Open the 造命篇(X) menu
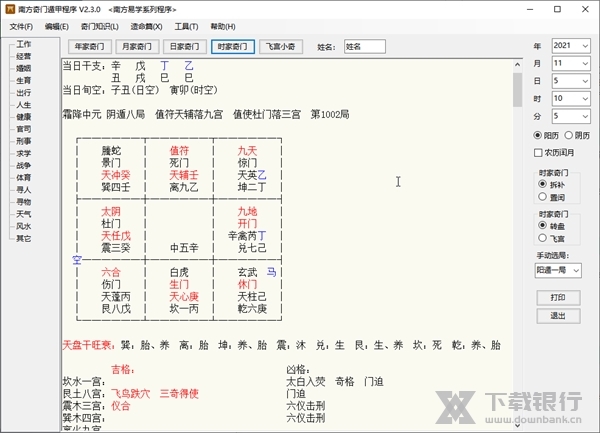The width and height of the screenshot is (600, 433). 146,27
